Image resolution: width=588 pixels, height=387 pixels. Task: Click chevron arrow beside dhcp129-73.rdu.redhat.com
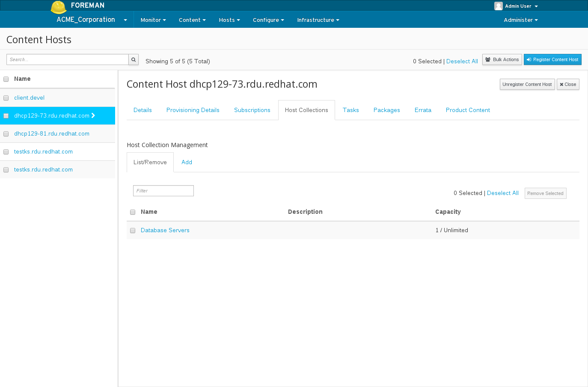pyautogui.click(x=93, y=115)
